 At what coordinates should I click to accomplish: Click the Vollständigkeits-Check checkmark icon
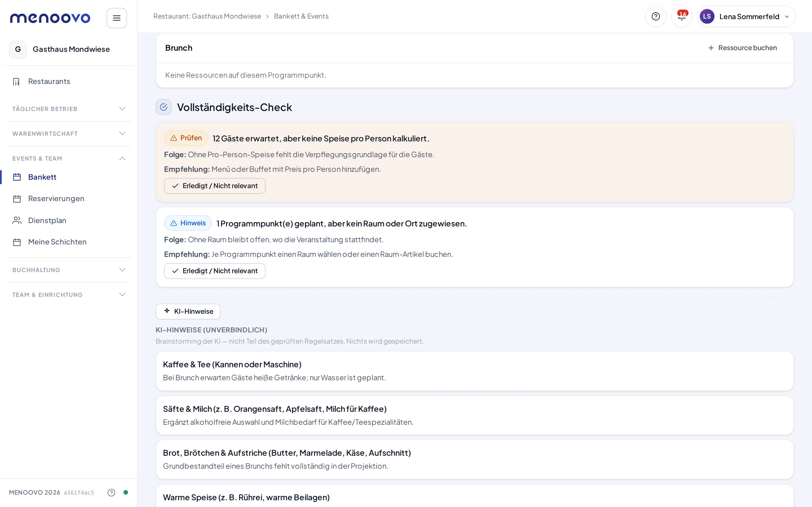pos(164,107)
